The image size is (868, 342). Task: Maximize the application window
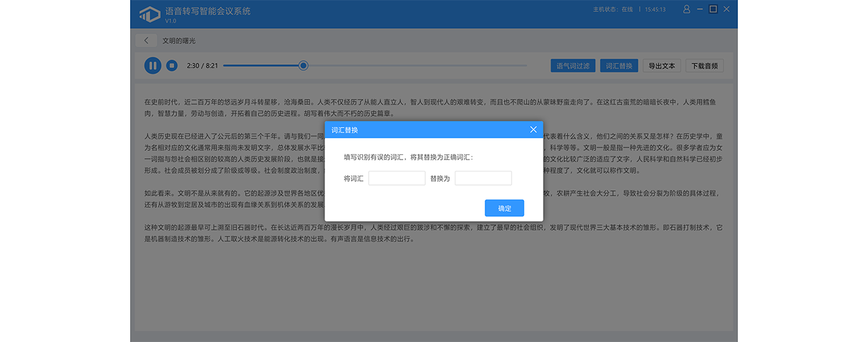[x=713, y=9]
